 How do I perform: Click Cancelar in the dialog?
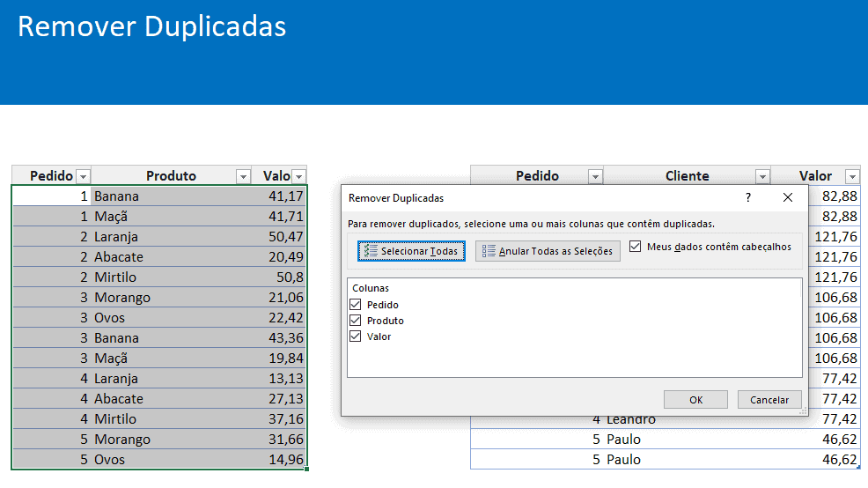tap(769, 399)
